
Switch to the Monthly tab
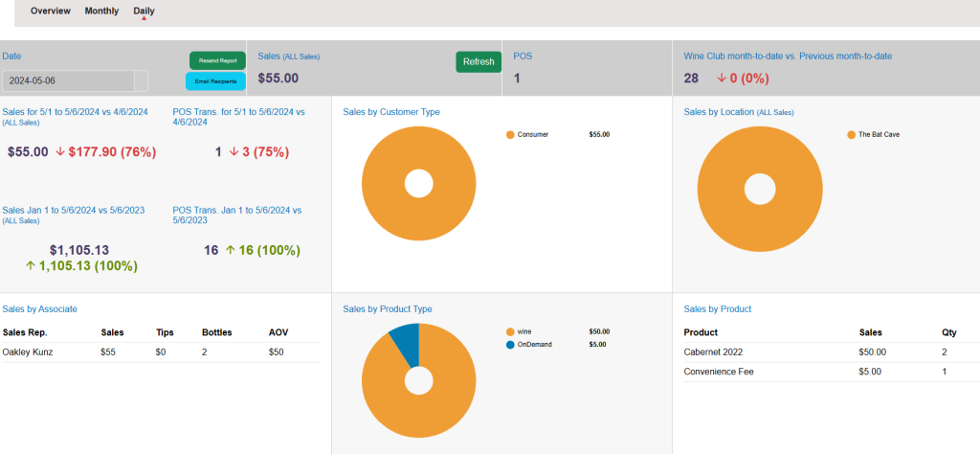tap(101, 11)
